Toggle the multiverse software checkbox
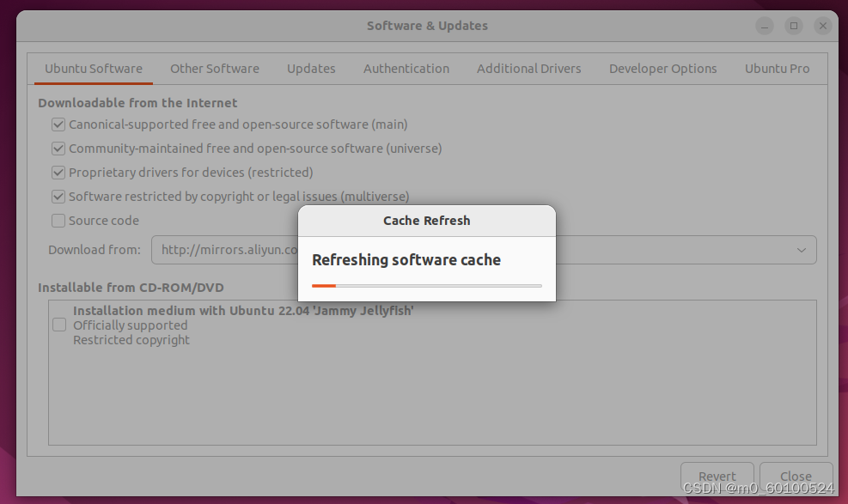The height and width of the screenshot is (504, 848). tap(58, 197)
